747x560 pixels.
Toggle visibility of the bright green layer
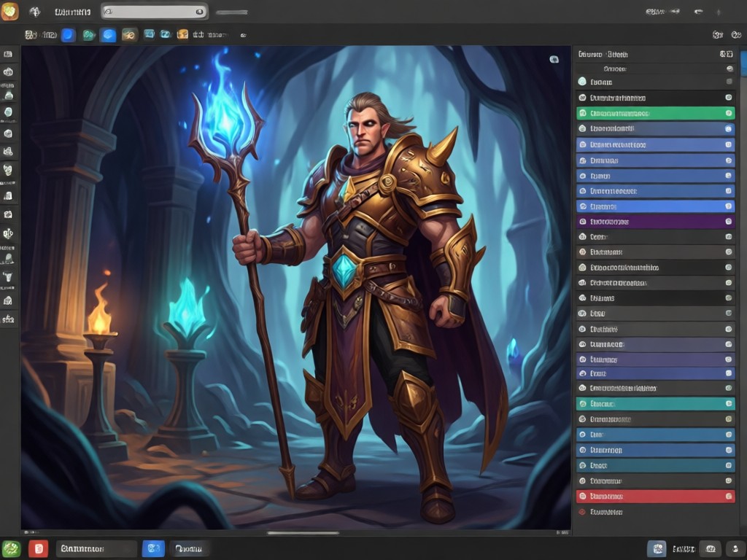729,113
